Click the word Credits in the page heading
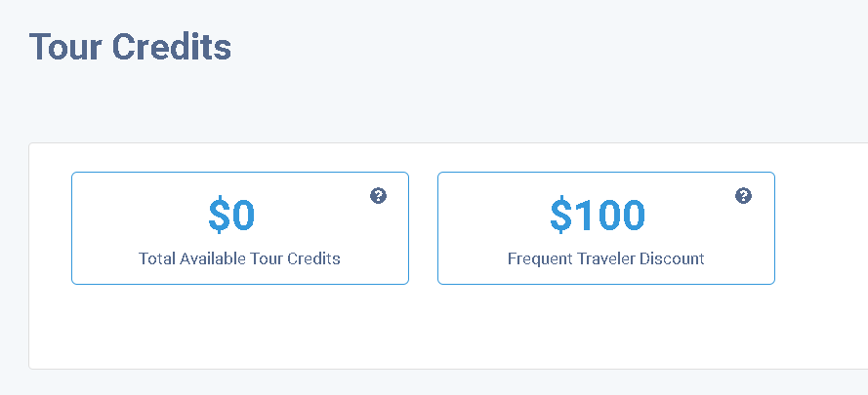Screen dimensions: 868x395 [x=172, y=47]
